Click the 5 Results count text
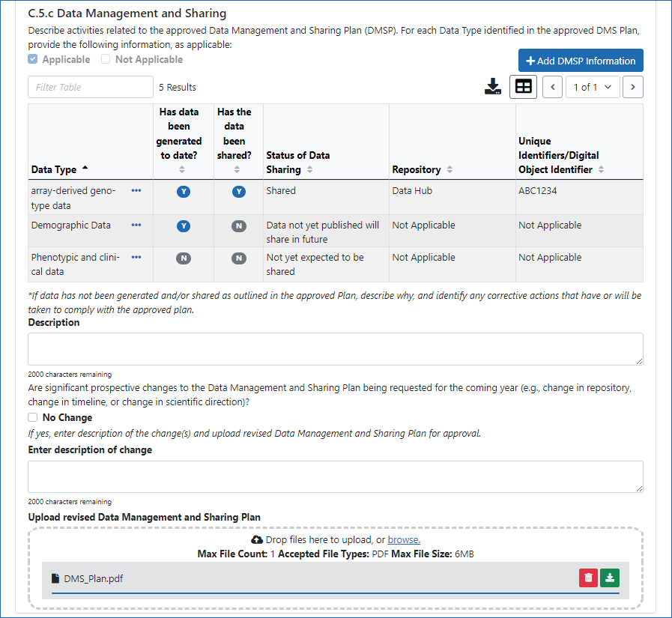Screen dimensions: 672x618 [x=178, y=88]
